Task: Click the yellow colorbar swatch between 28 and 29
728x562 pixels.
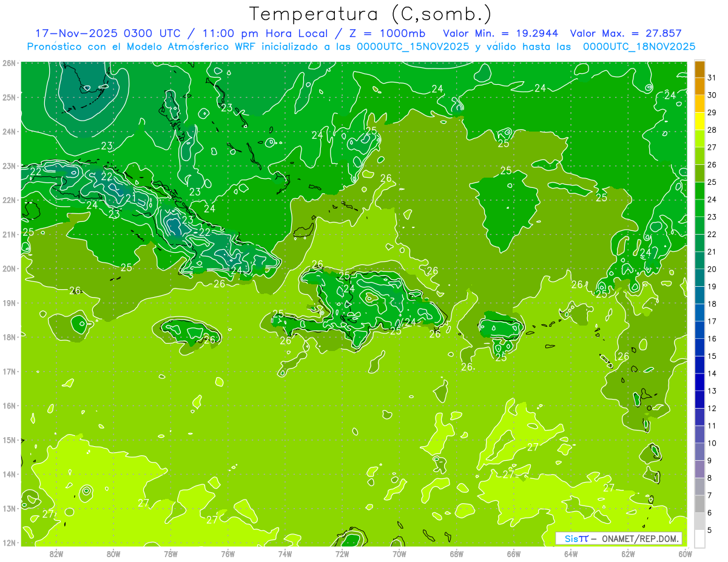Action: (699, 121)
